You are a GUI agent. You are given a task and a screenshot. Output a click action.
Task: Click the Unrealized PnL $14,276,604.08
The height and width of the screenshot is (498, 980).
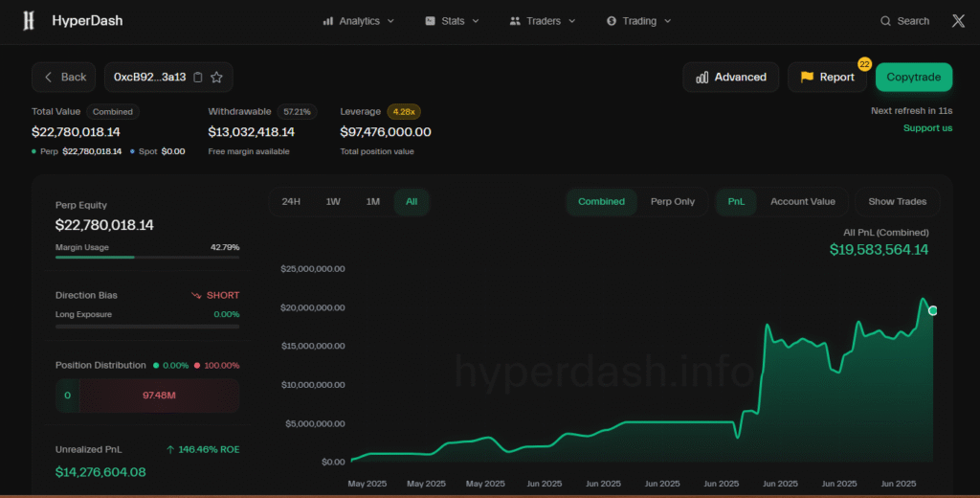pos(100,472)
